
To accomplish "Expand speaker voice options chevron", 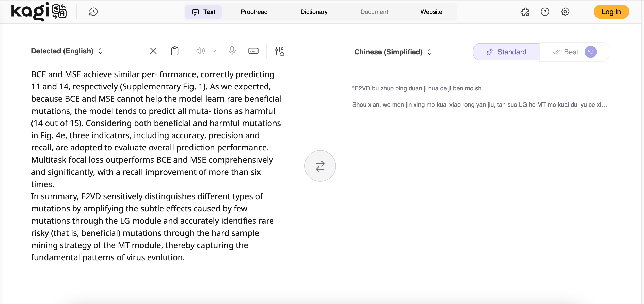I will click(x=214, y=51).
